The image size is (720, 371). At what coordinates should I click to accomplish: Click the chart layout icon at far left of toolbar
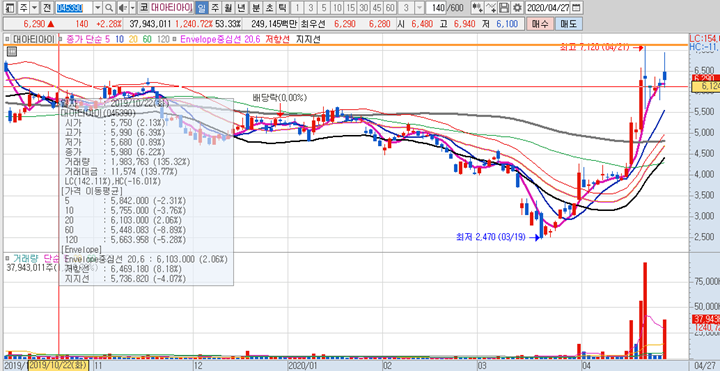9,8
